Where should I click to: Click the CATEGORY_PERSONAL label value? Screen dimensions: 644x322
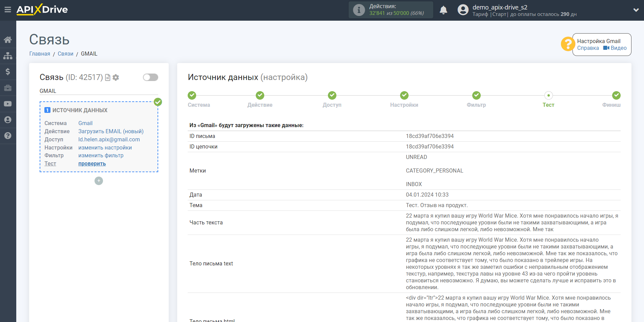point(434,171)
